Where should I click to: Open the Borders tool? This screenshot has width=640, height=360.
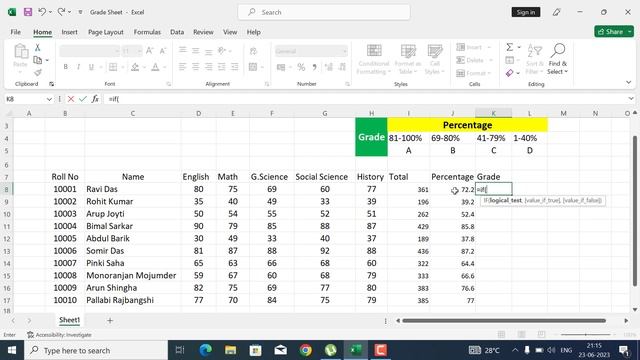pyautogui.click(x=113, y=67)
